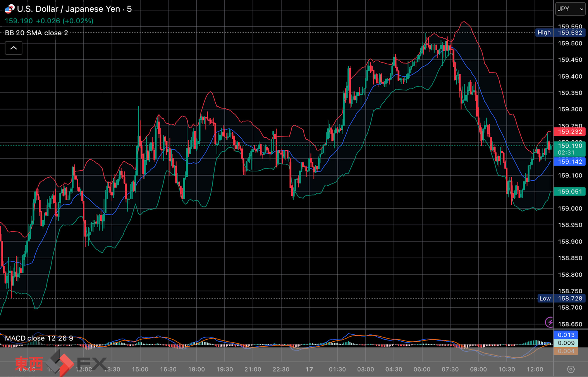Collapse the indicator legend with chevron button
The image size is (588, 377).
[14, 48]
